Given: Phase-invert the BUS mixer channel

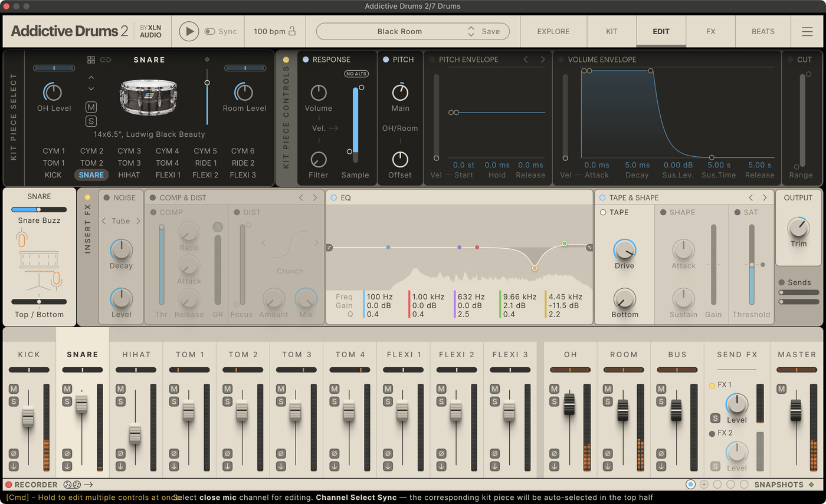Looking at the screenshot, I should click(x=661, y=453).
